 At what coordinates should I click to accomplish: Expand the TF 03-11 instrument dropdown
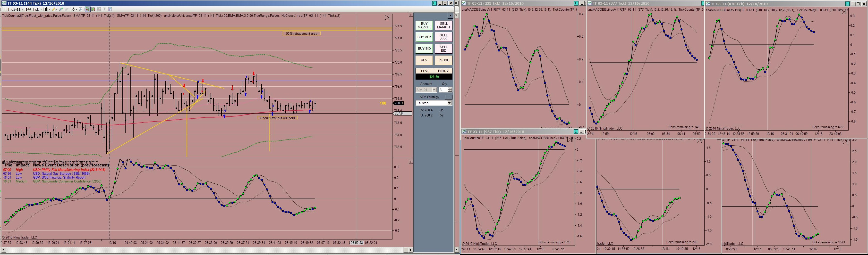pyautogui.click(x=14, y=9)
